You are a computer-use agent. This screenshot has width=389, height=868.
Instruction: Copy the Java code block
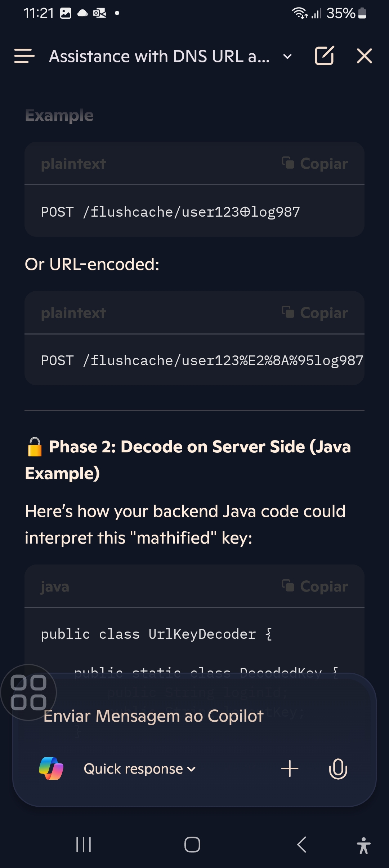coord(315,586)
